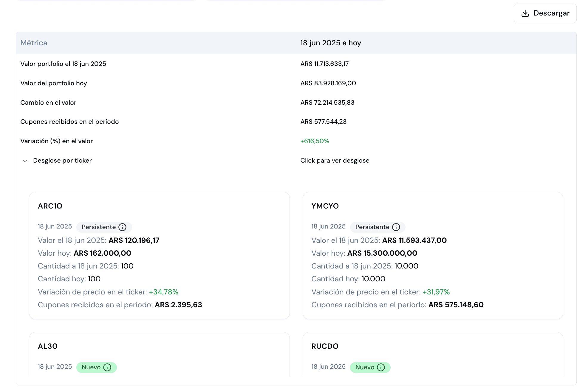The image size is (588, 392).
Task: Click the YMCYO ticker title
Action: (325, 206)
